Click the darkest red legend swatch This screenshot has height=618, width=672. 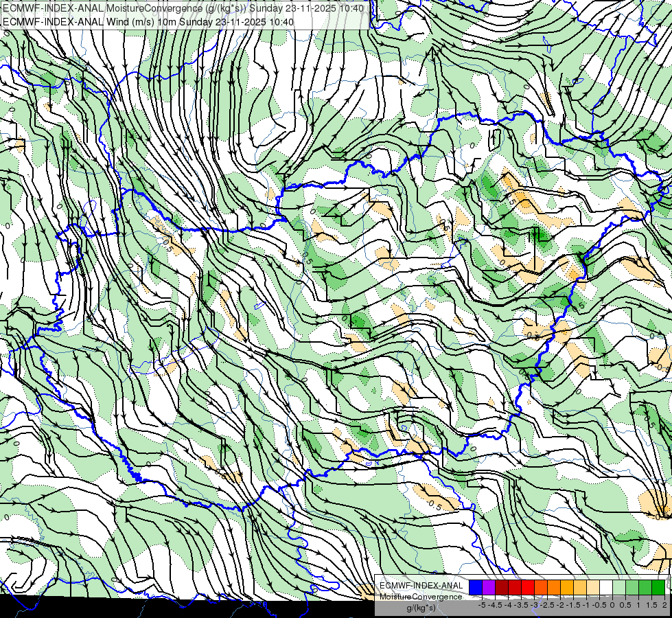click(x=502, y=588)
